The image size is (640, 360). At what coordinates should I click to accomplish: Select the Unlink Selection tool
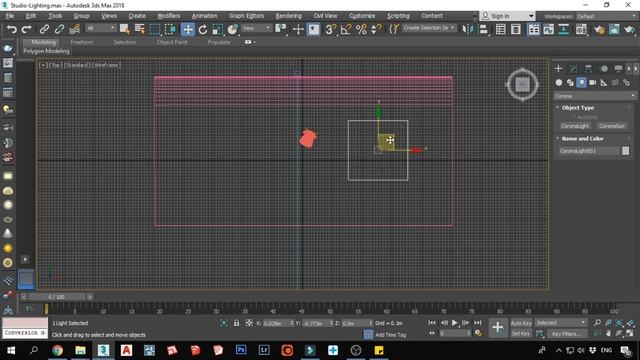(59, 29)
